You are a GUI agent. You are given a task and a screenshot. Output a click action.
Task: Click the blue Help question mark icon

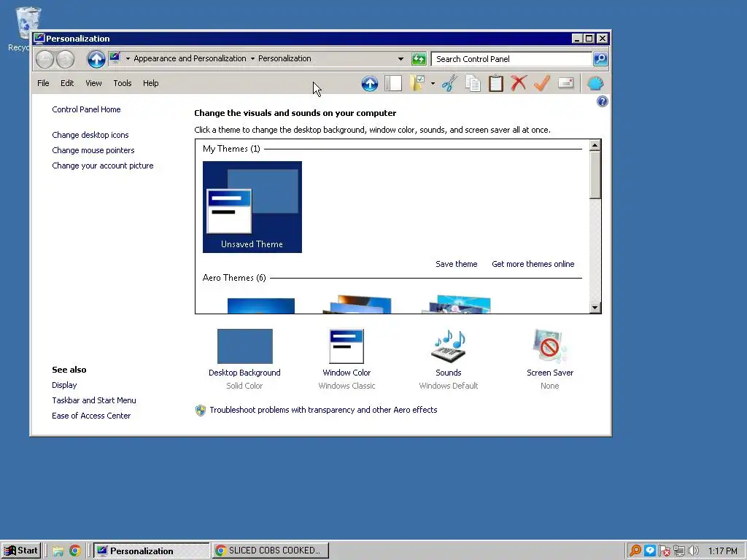(602, 101)
